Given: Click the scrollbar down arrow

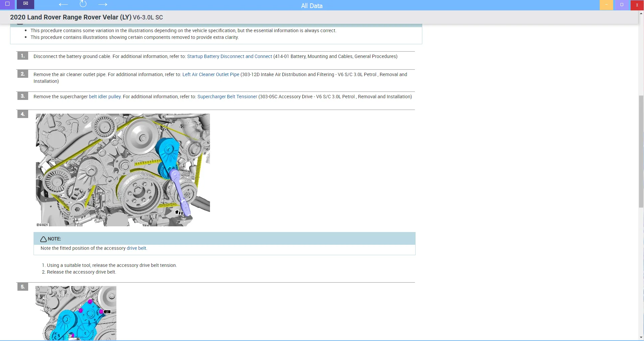Looking at the screenshot, I should (x=641, y=337).
